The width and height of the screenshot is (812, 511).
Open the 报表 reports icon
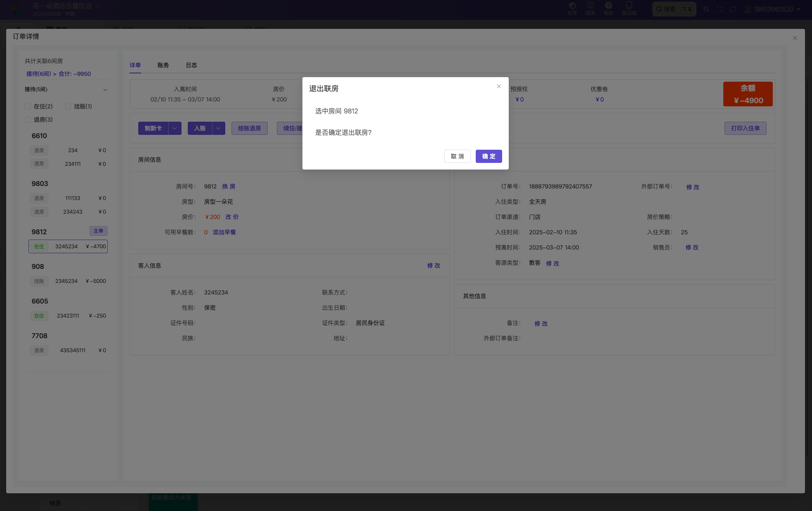(x=590, y=8)
